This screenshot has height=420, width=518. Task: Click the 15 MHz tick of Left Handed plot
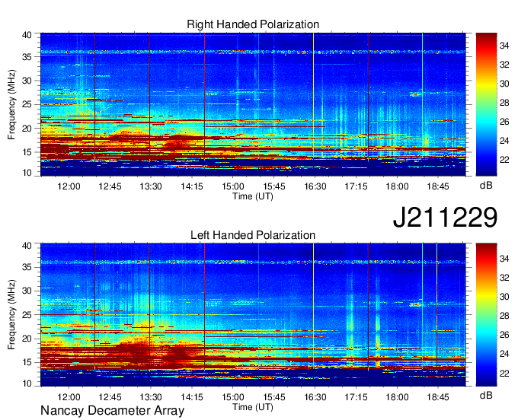coord(27,362)
